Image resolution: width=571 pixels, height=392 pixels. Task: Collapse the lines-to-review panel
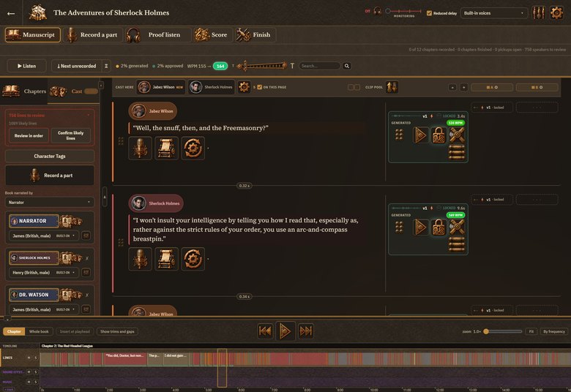[x=88, y=115]
